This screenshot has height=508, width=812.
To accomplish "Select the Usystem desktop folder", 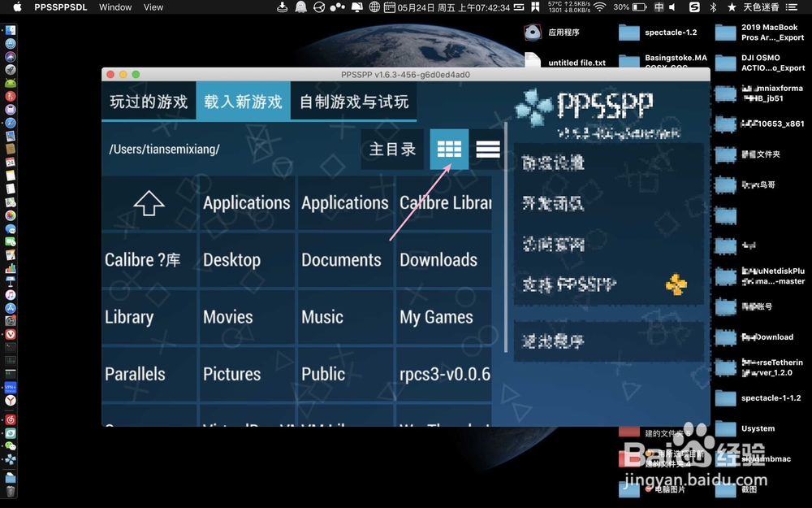I will 745,428.
